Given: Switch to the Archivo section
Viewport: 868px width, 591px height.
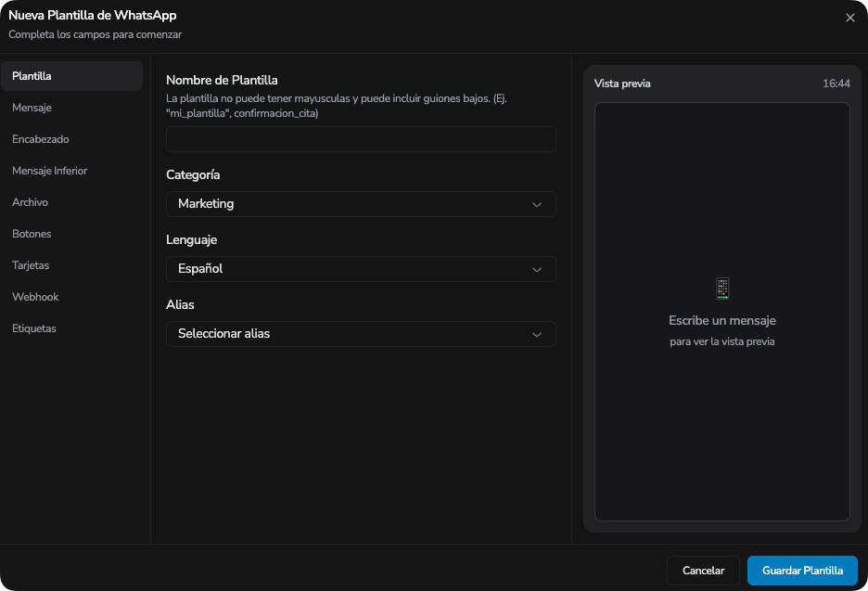Looking at the screenshot, I should (x=72, y=202).
